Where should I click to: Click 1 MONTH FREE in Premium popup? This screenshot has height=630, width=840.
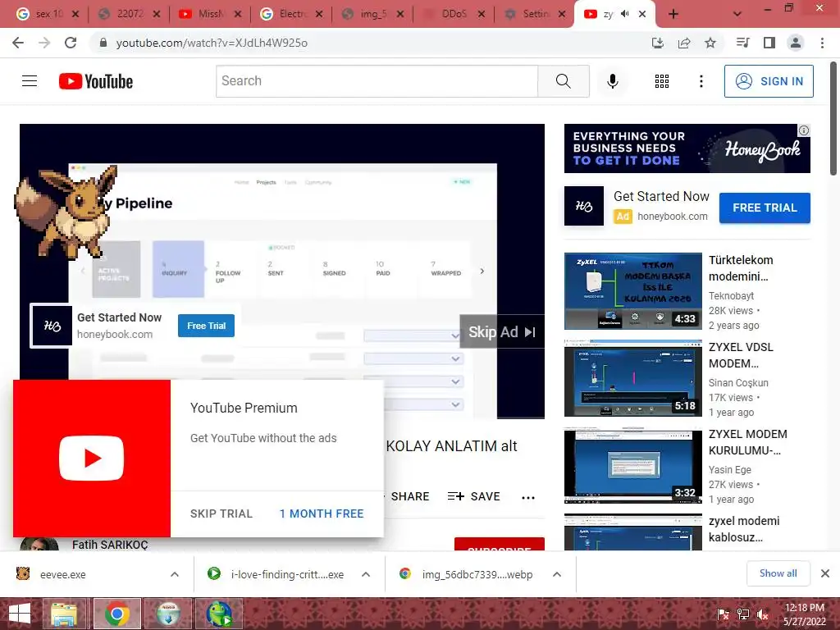(322, 514)
